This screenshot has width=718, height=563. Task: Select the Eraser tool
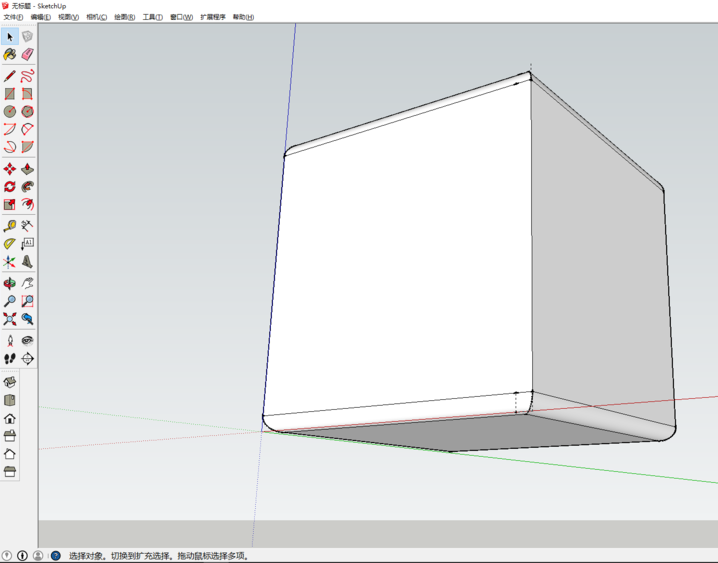(28, 55)
